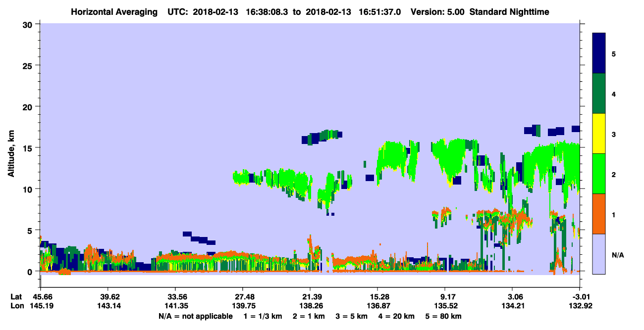Click the lavender N/A color swatch
The width and height of the screenshot is (644, 330).
[x=599, y=254]
